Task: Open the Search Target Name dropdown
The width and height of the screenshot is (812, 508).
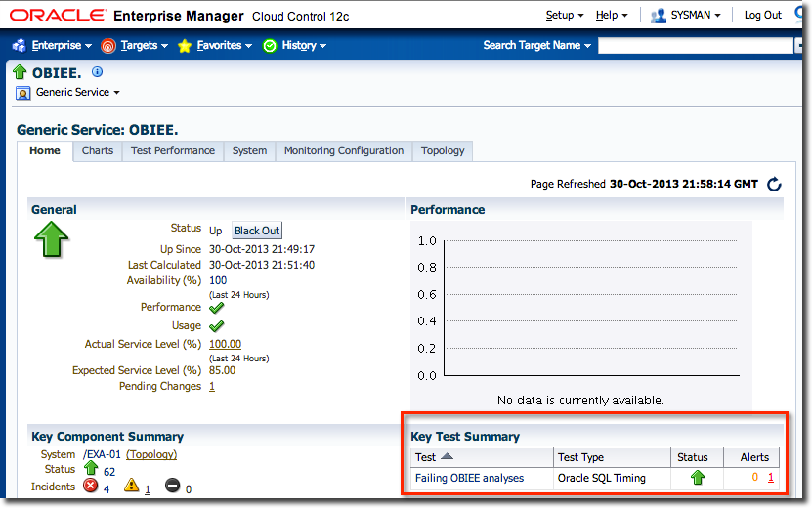Action: [x=537, y=45]
